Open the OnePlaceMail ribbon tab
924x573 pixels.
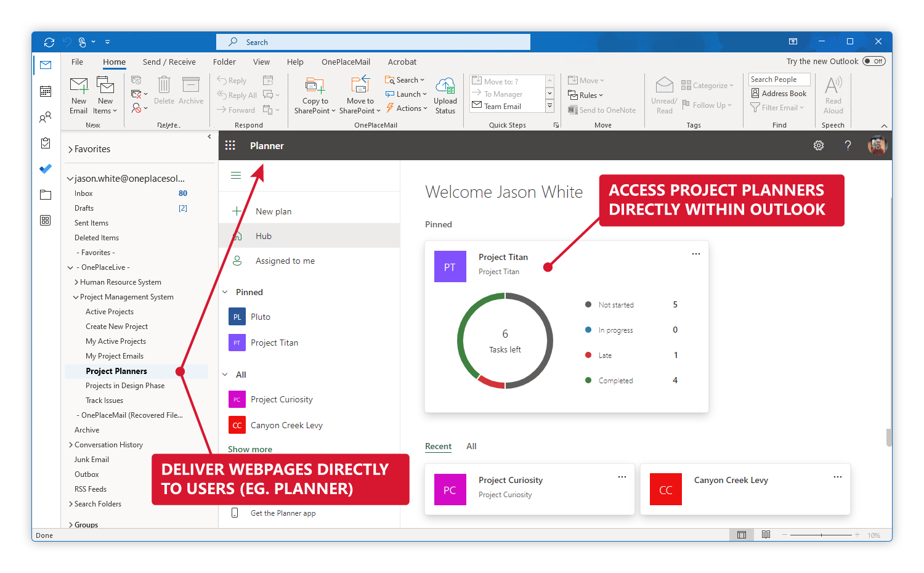click(346, 62)
